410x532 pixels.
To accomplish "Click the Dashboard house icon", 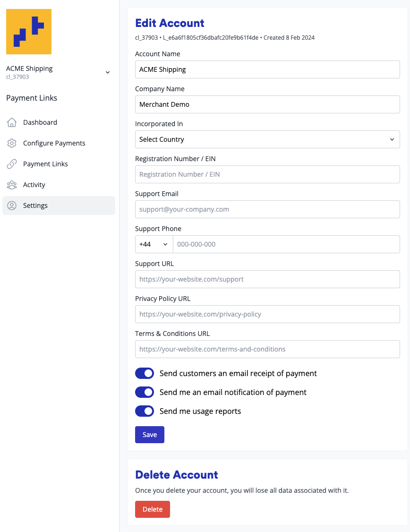I will (12, 122).
